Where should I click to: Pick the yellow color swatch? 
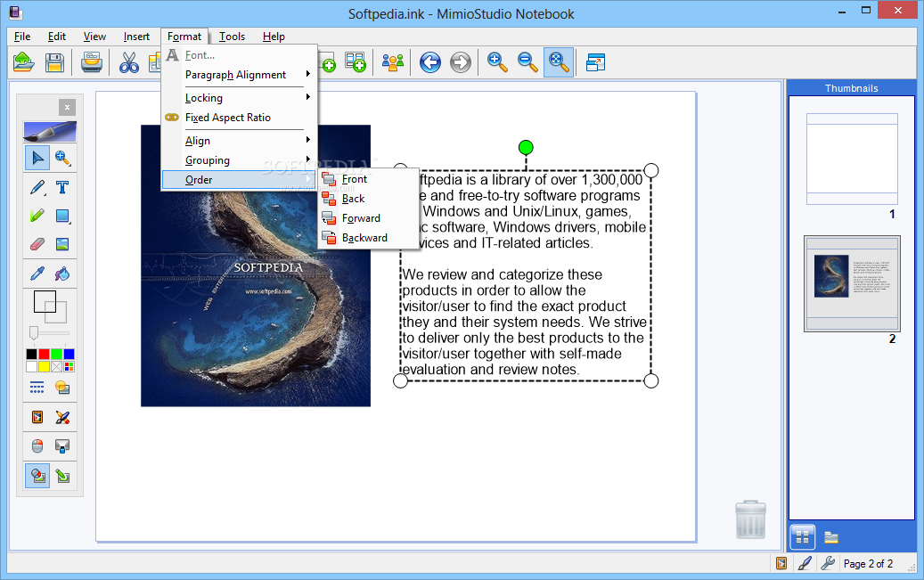click(45, 367)
